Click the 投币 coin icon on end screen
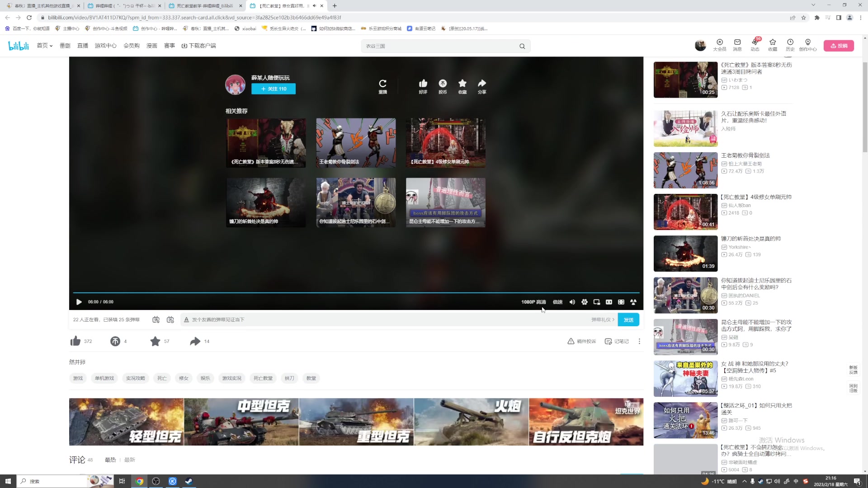868x488 pixels. (x=443, y=84)
